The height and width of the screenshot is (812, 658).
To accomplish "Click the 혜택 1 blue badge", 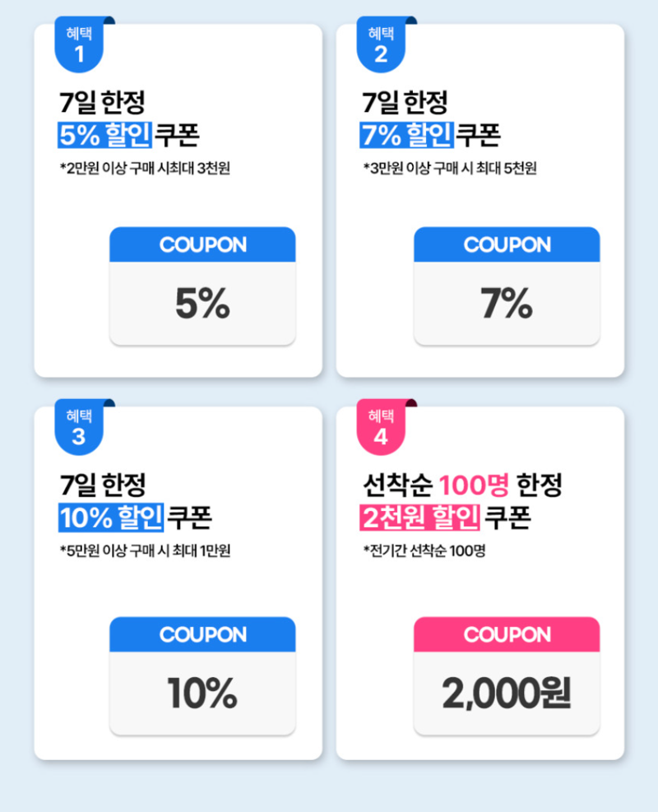I will [x=79, y=44].
